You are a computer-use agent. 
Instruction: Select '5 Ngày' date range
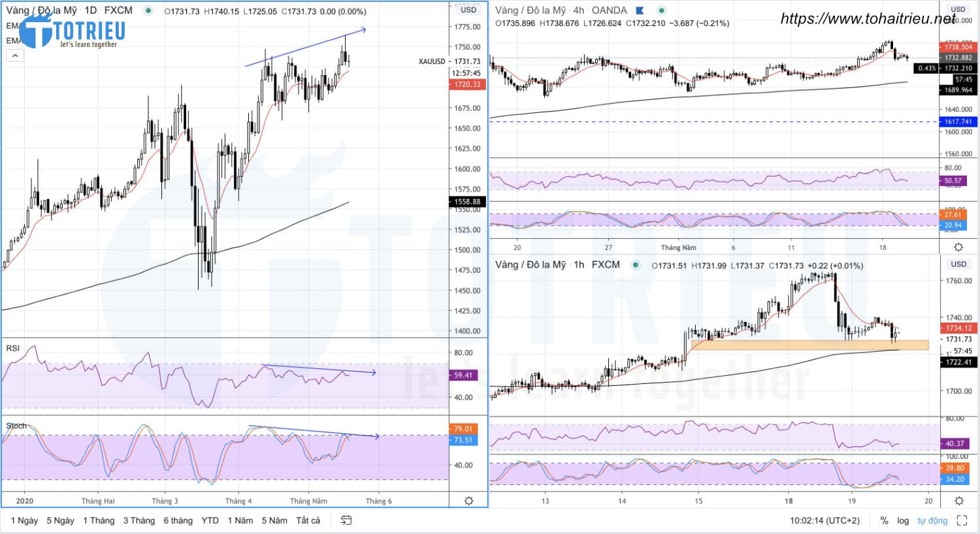tap(60, 520)
